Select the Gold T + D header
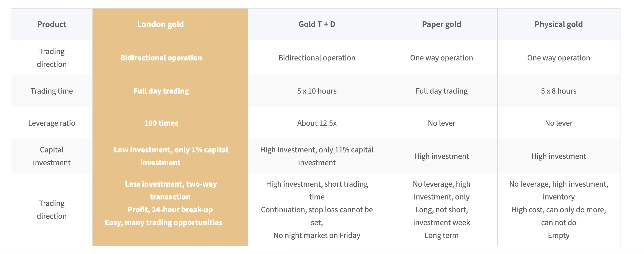Screen dimensions: 644x254 click(317, 24)
